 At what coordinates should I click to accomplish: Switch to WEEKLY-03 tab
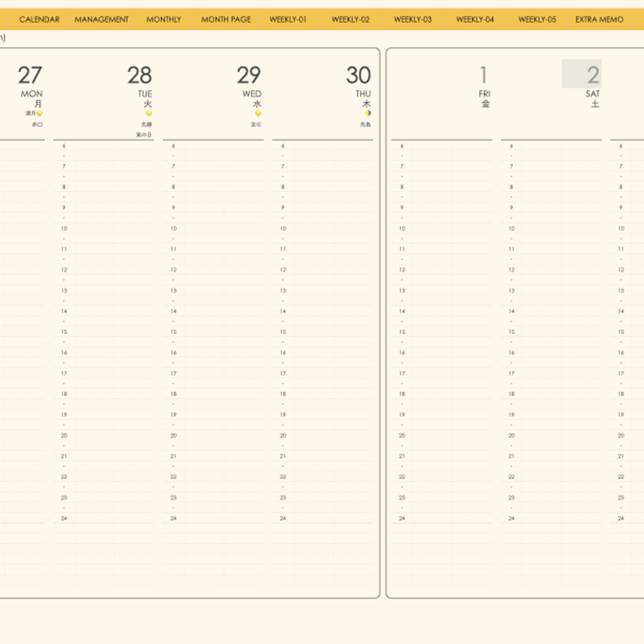click(413, 20)
